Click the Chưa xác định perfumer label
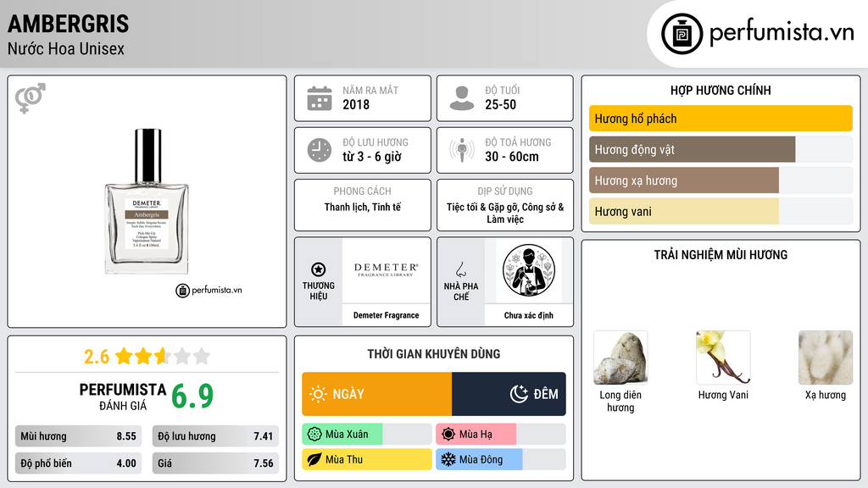The height and width of the screenshot is (488, 868). pyautogui.click(x=529, y=315)
